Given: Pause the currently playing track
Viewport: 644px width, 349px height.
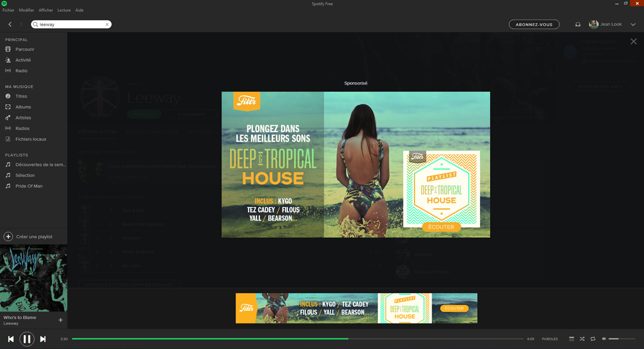Looking at the screenshot, I should pos(27,339).
